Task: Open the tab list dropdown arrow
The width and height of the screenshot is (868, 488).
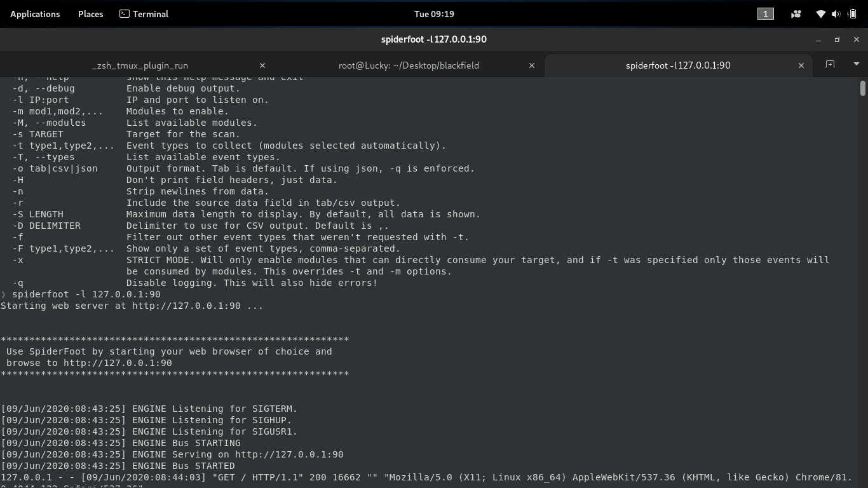Action: tap(856, 64)
